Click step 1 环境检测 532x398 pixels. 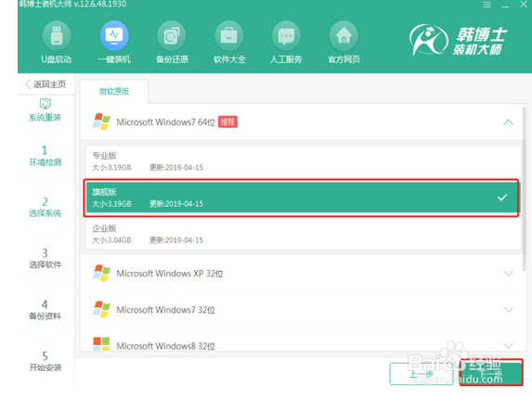click(x=45, y=156)
